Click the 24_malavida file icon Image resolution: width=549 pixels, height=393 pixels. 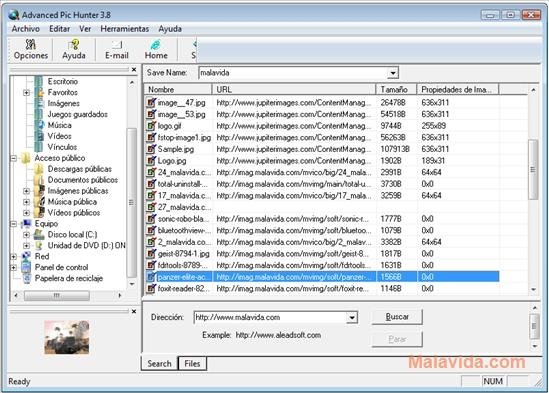pos(151,172)
